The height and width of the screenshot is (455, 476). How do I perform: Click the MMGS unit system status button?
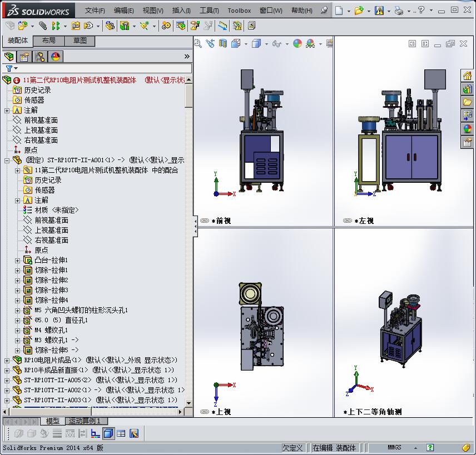[x=394, y=447]
